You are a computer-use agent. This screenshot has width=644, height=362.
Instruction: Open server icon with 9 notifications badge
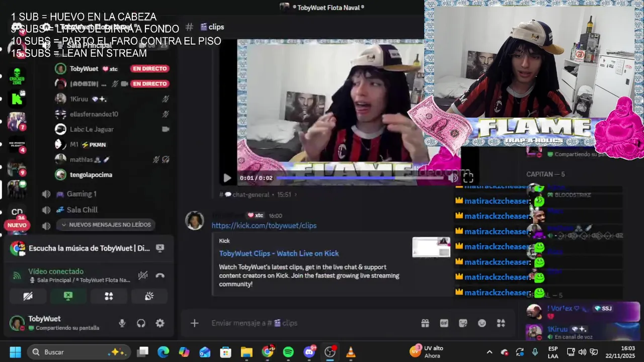[x=16, y=167]
